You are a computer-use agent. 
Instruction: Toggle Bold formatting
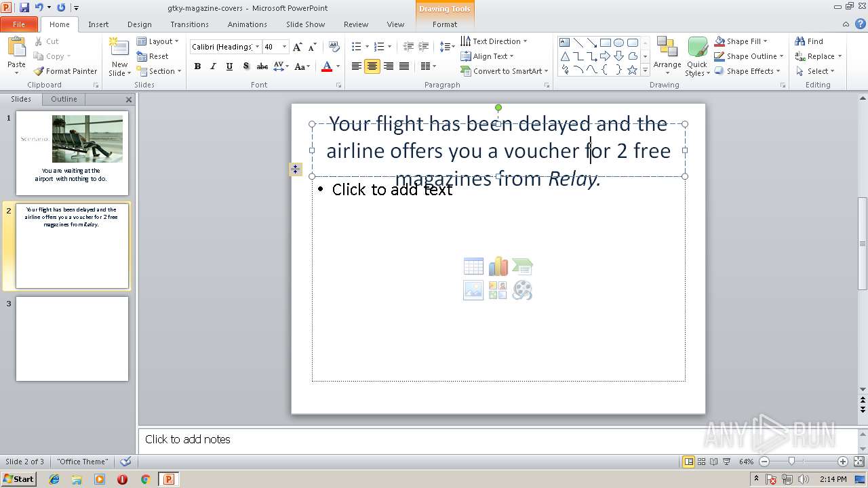(197, 66)
